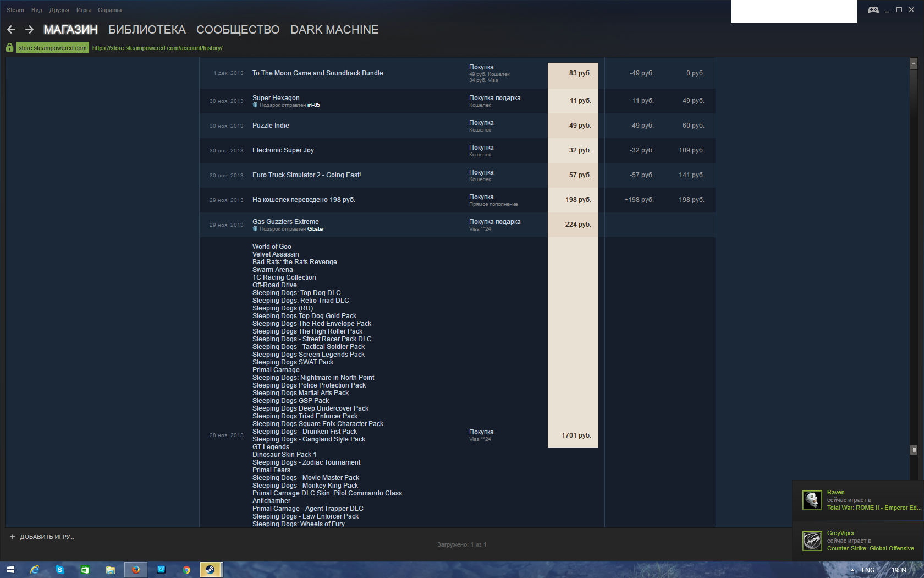The image size is (924, 578).
Task: Open the Euro Truck Simulator 2 purchase
Action: click(x=307, y=175)
